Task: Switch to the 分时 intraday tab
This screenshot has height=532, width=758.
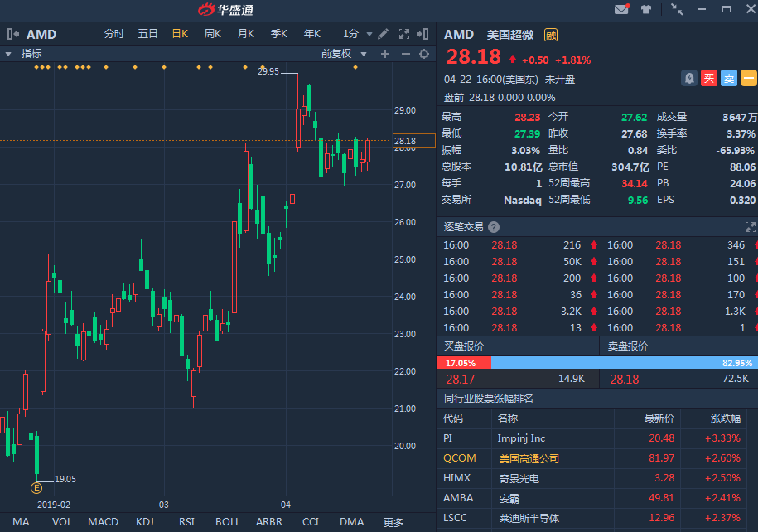Action: [113, 34]
